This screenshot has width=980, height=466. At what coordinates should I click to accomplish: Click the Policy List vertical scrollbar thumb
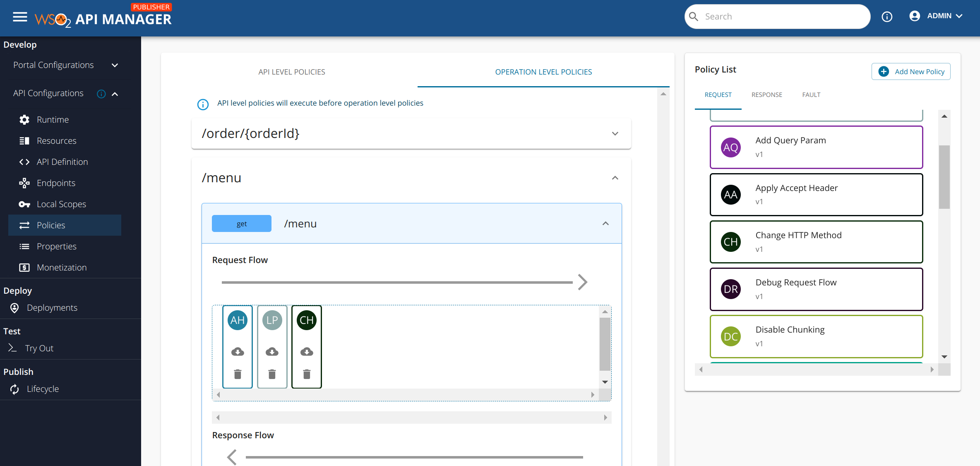point(944,177)
